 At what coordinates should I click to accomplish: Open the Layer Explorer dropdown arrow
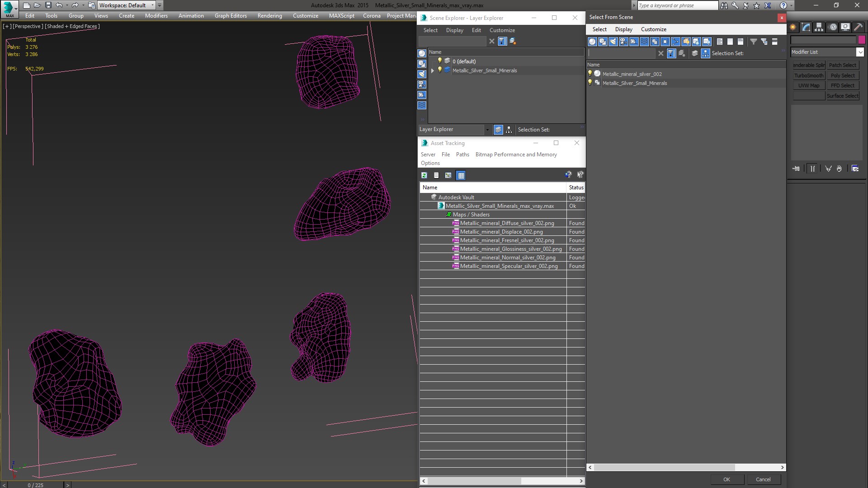click(487, 130)
